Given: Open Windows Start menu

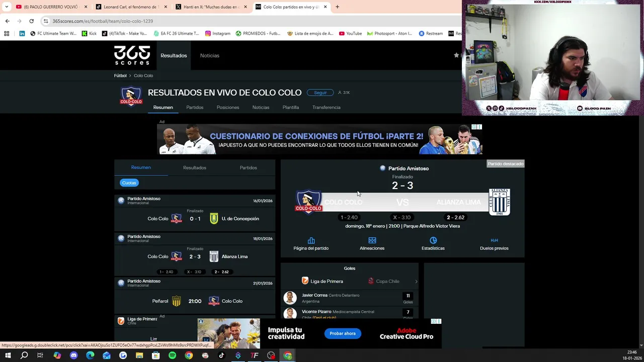Looking at the screenshot, I should tap(8, 355).
